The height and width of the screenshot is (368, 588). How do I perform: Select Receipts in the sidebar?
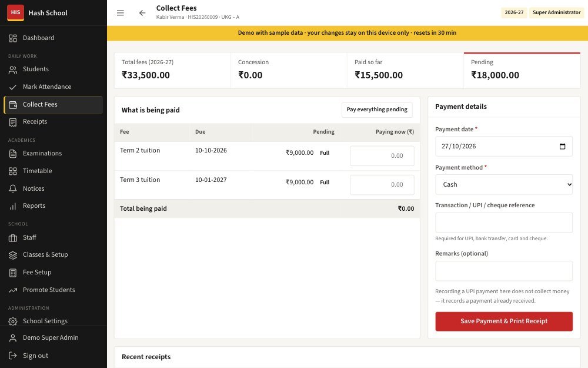click(54, 122)
